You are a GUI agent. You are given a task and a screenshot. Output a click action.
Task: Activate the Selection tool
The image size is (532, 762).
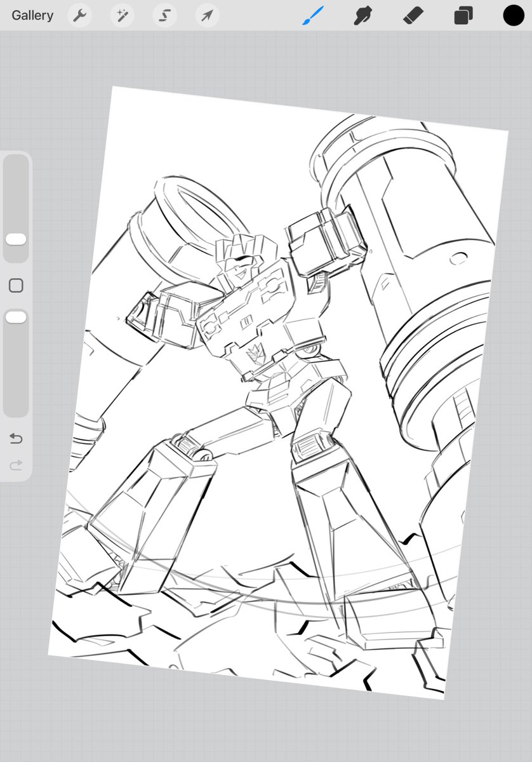pos(164,15)
